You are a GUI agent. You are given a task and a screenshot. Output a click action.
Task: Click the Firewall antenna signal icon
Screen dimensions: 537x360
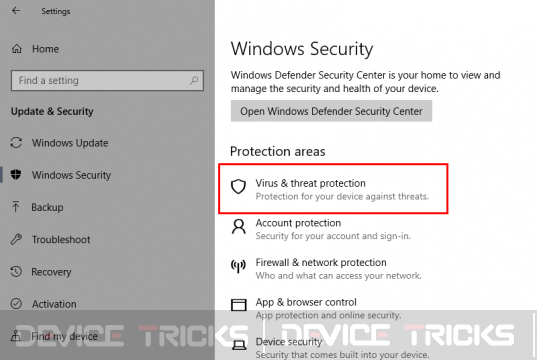tap(238, 266)
